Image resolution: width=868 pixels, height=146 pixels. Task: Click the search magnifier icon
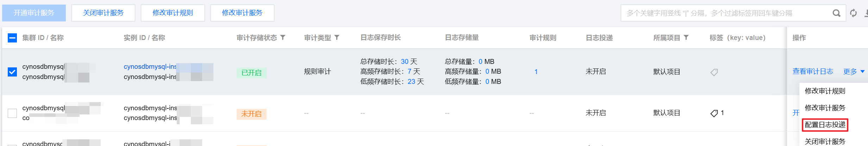click(x=836, y=13)
